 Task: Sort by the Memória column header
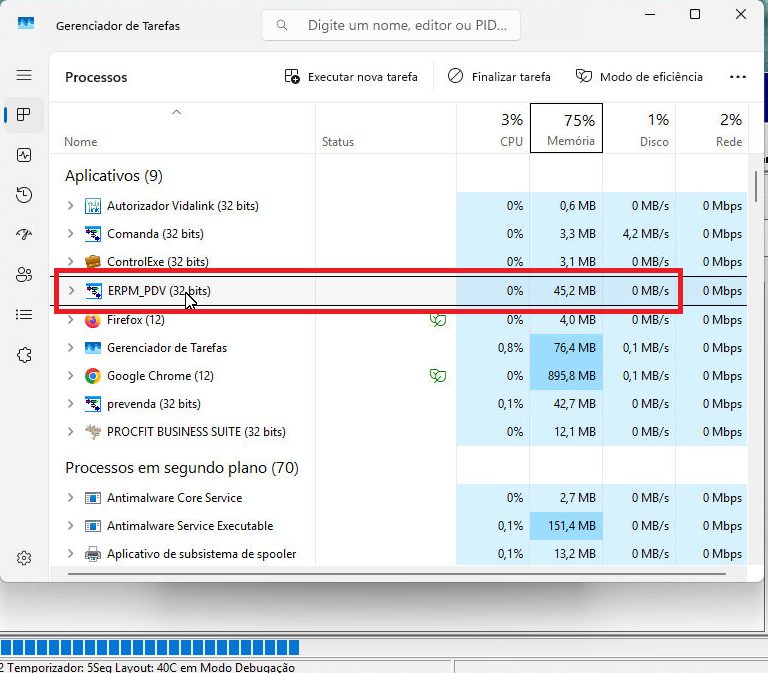click(x=566, y=128)
